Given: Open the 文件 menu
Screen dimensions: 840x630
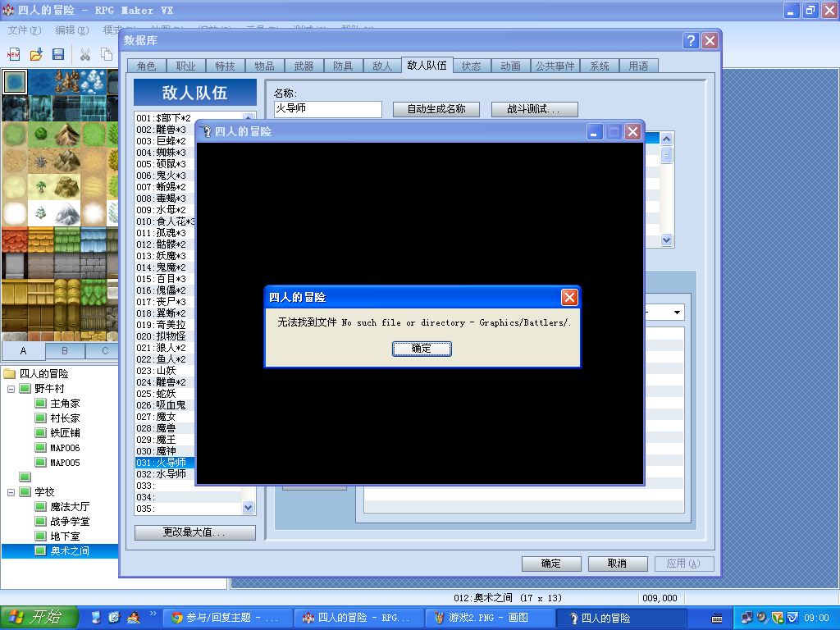Looking at the screenshot, I should 24,30.
